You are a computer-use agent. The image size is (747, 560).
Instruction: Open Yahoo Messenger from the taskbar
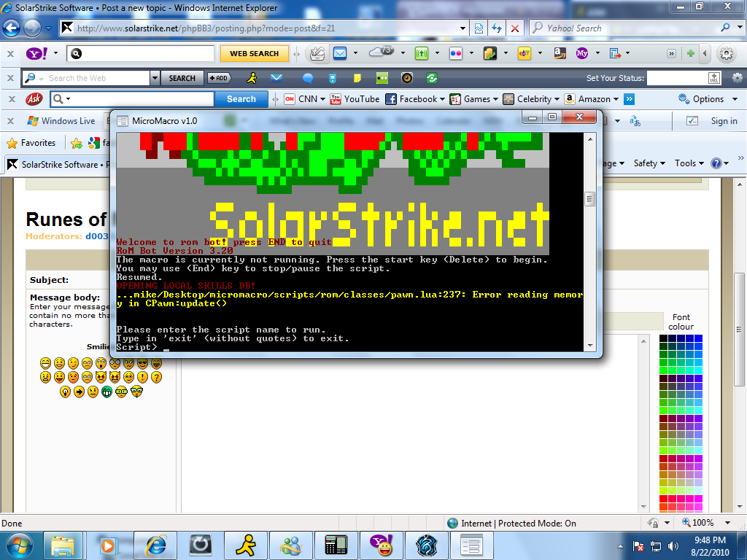tap(381, 545)
